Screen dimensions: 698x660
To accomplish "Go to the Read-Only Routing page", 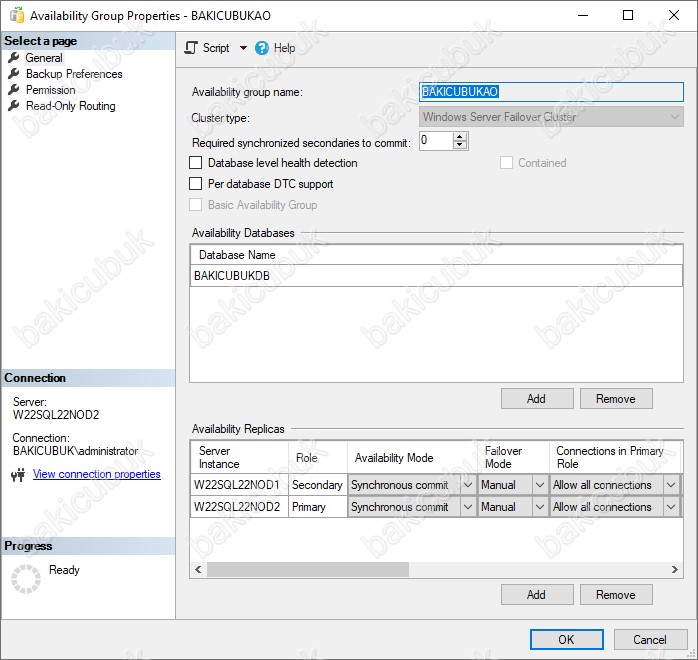I will pos(70,106).
